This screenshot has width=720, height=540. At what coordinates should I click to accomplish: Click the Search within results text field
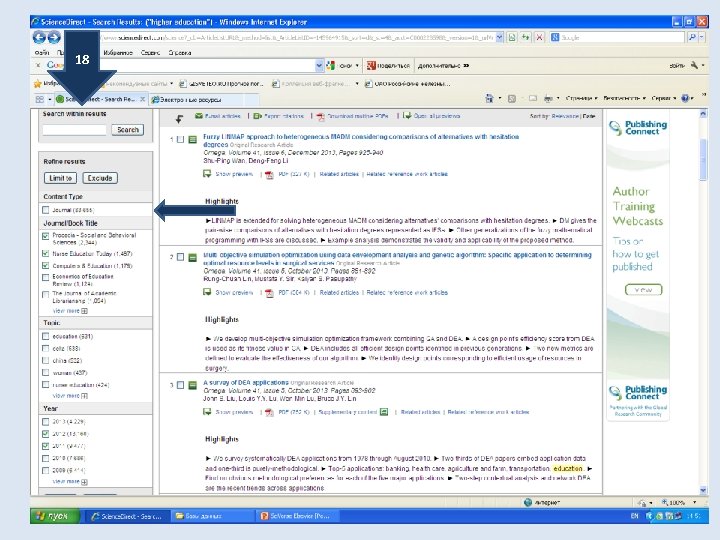[x=74, y=130]
